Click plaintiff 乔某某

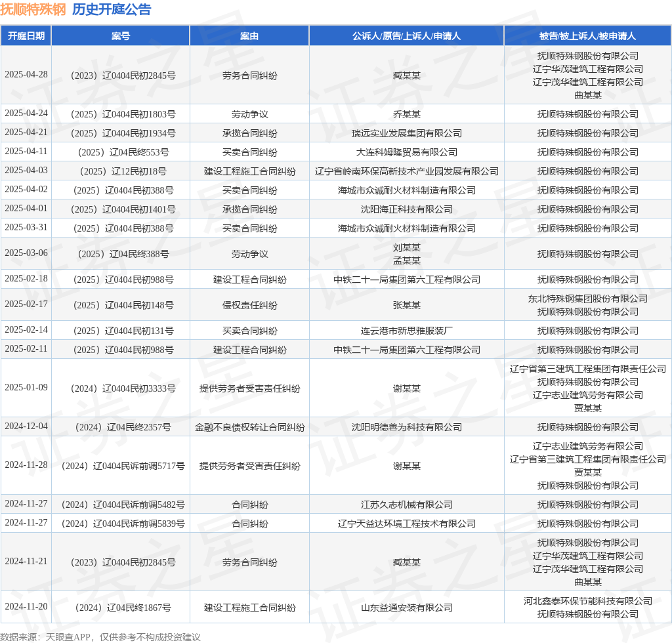407,114
